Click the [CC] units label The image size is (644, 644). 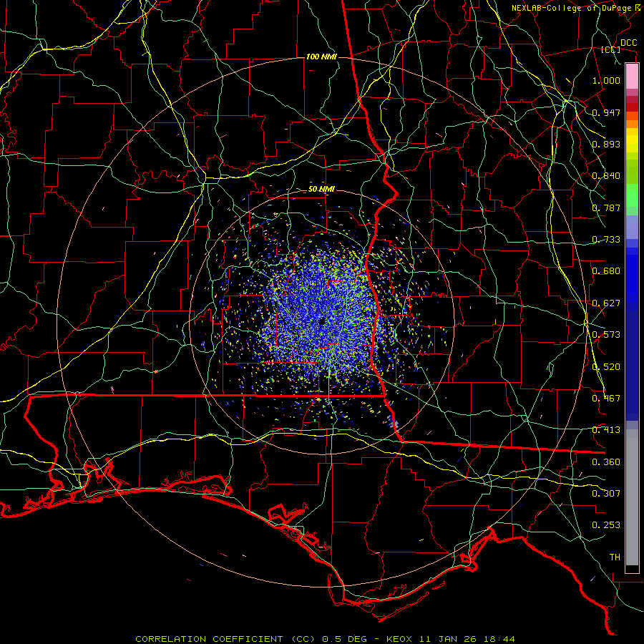pyautogui.click(x=611, y=49)
